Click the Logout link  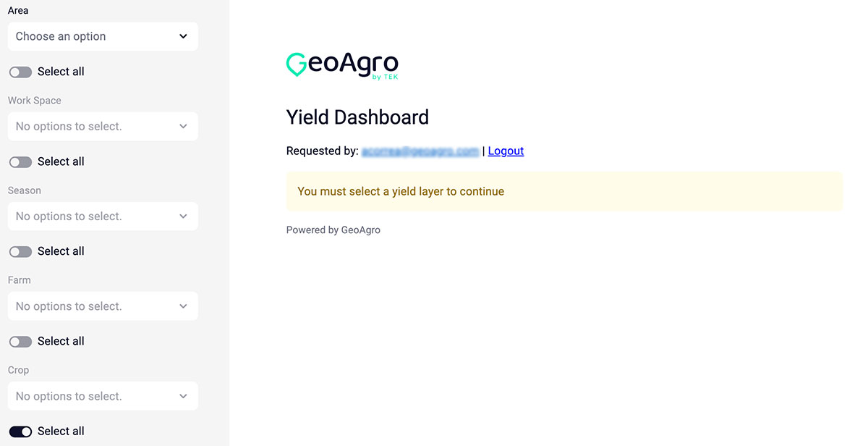point(505,151)
